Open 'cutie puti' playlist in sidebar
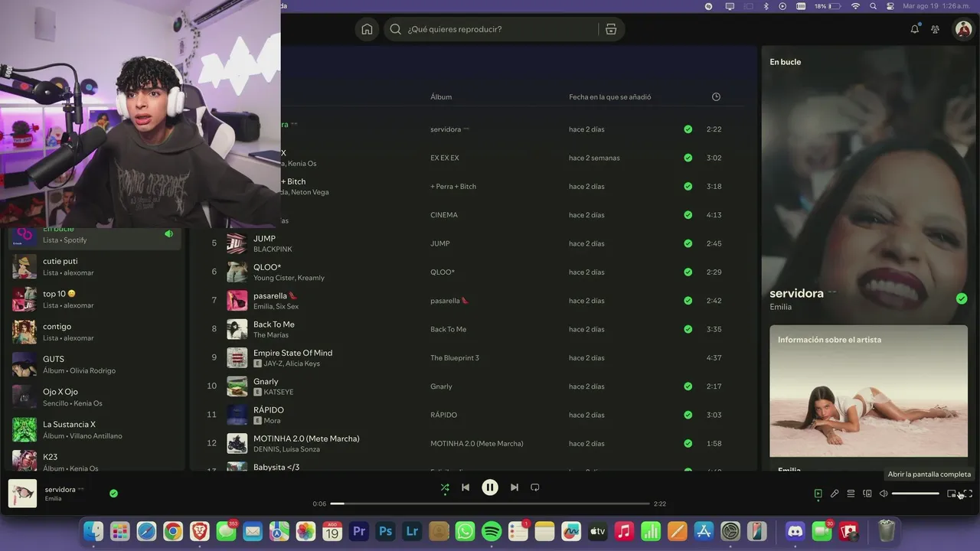 94,266
